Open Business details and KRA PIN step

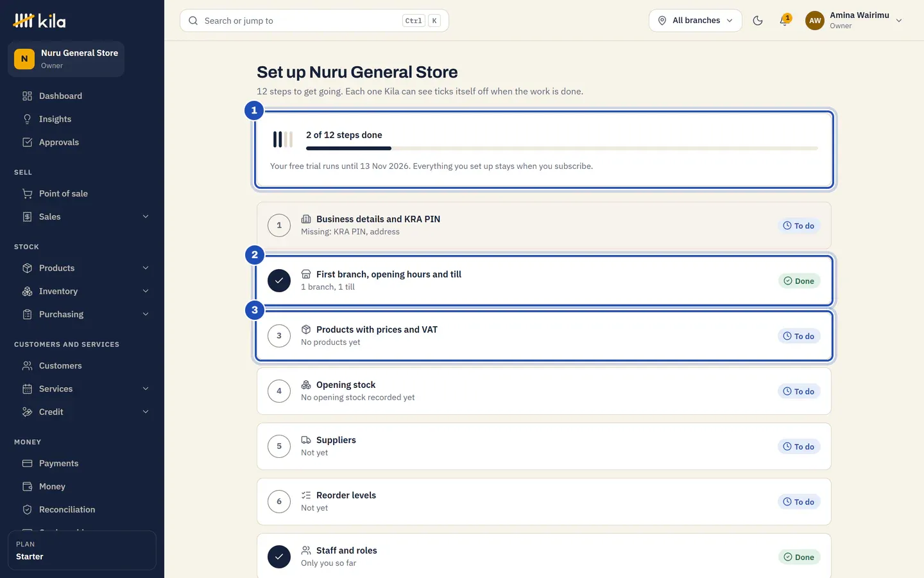pos(544,225)
